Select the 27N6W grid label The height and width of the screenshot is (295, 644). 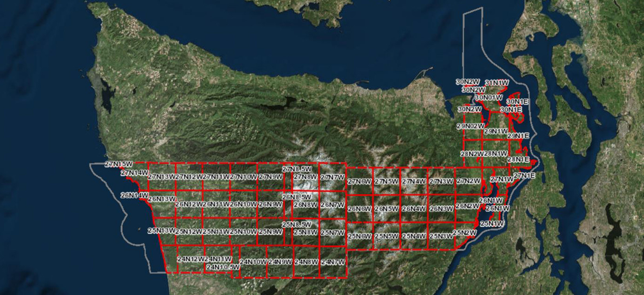click(359, 182)
